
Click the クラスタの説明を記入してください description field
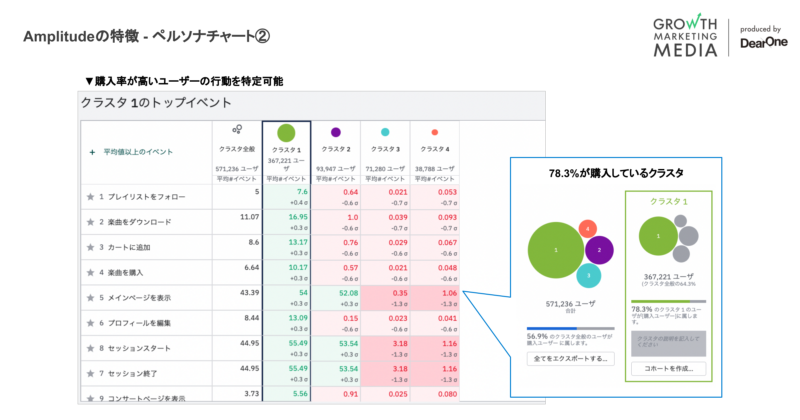point(668,343)
